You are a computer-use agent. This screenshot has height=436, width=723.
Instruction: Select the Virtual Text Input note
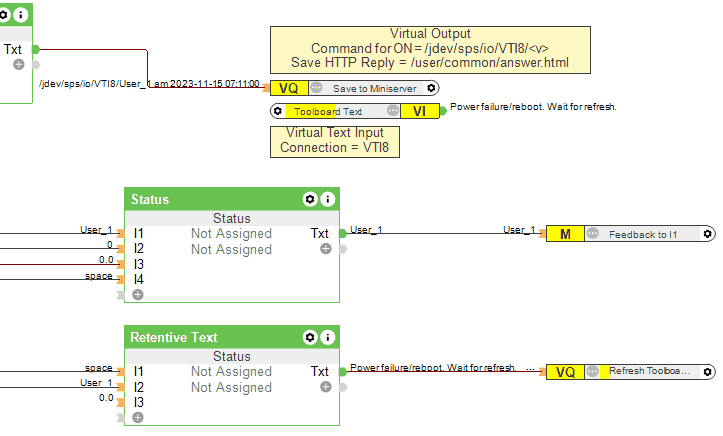point(333,140)
